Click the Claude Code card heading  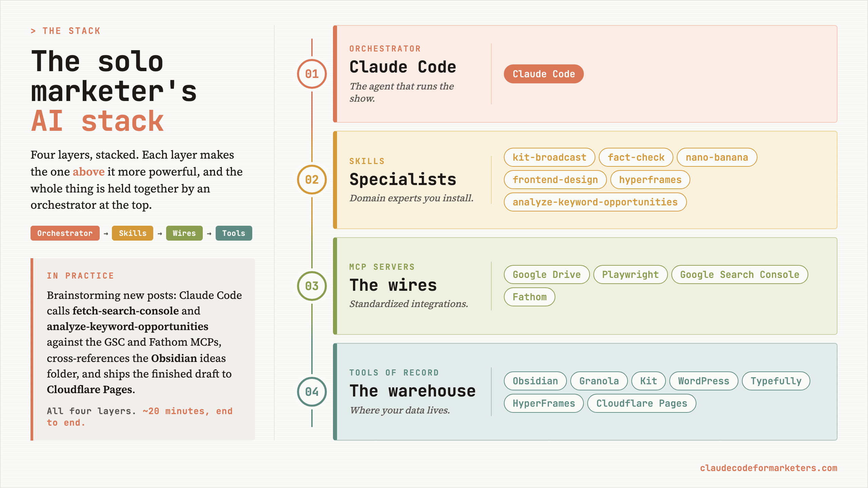[403, 67]
